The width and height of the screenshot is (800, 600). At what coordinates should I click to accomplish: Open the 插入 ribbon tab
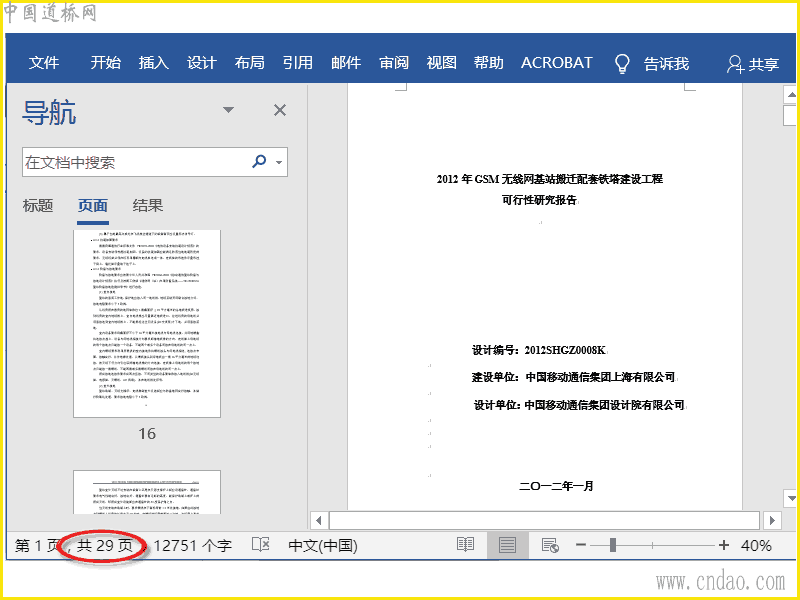154,63
